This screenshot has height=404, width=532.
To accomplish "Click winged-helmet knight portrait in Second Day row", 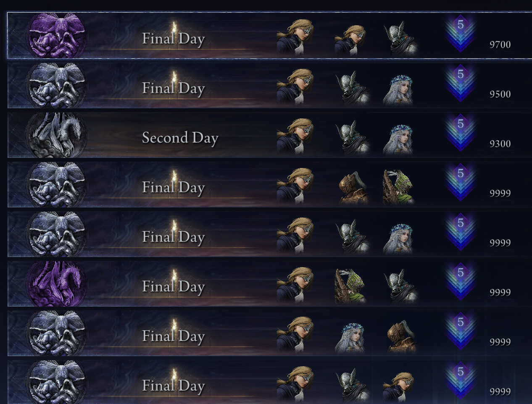I will click(x=353, y=138).
